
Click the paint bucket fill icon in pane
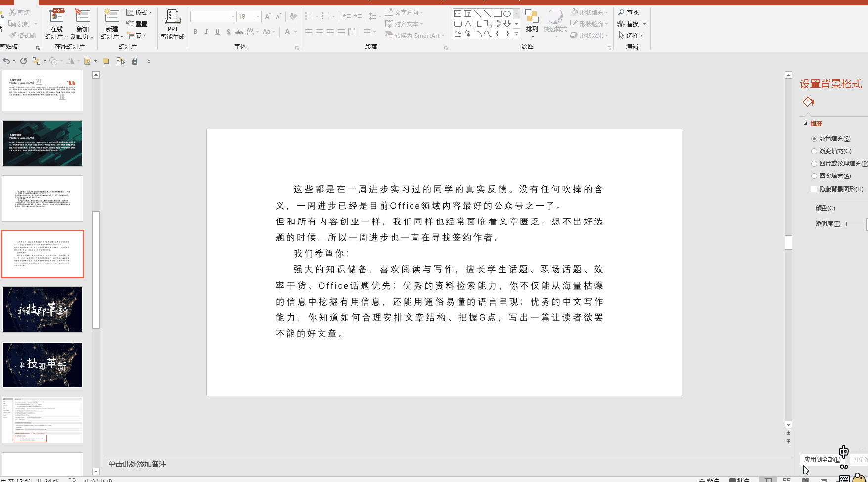pyautogui.click(x=808, y=102)
